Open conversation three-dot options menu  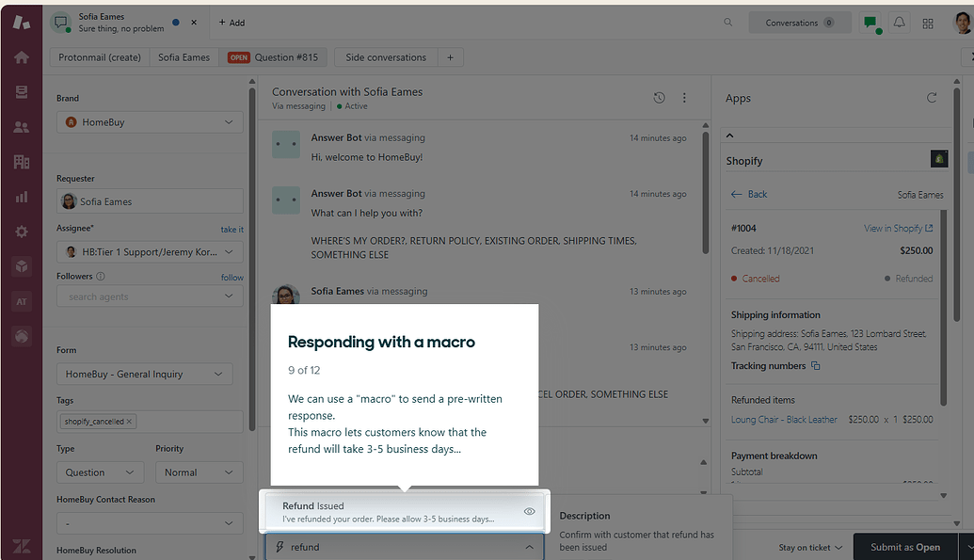tap(684, 98)
